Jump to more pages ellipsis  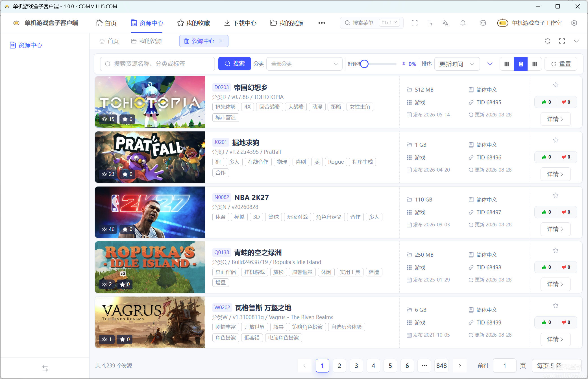pos(424,366)
